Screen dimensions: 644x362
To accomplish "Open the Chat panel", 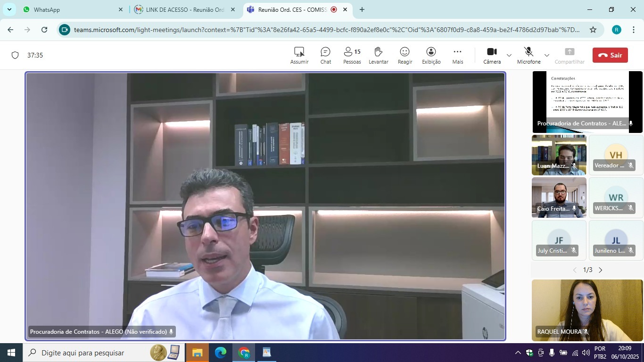I will tap(325, 55).
